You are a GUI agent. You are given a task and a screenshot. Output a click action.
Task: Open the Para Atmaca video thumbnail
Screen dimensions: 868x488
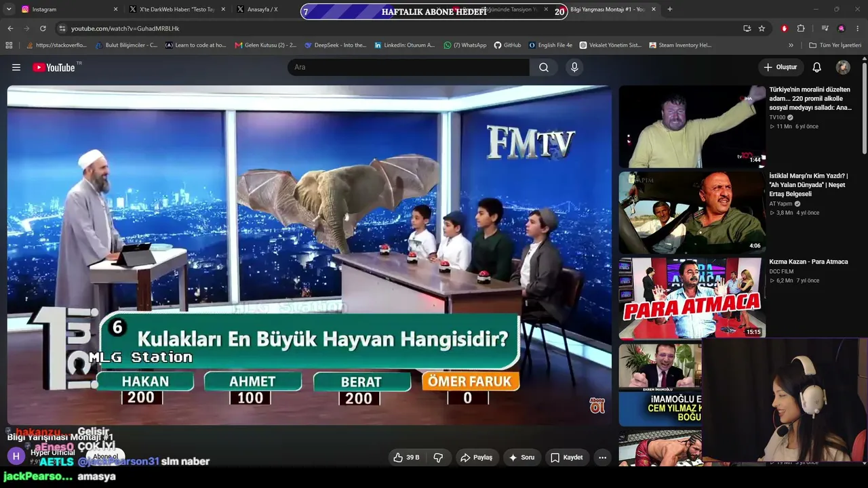point(692,298)
